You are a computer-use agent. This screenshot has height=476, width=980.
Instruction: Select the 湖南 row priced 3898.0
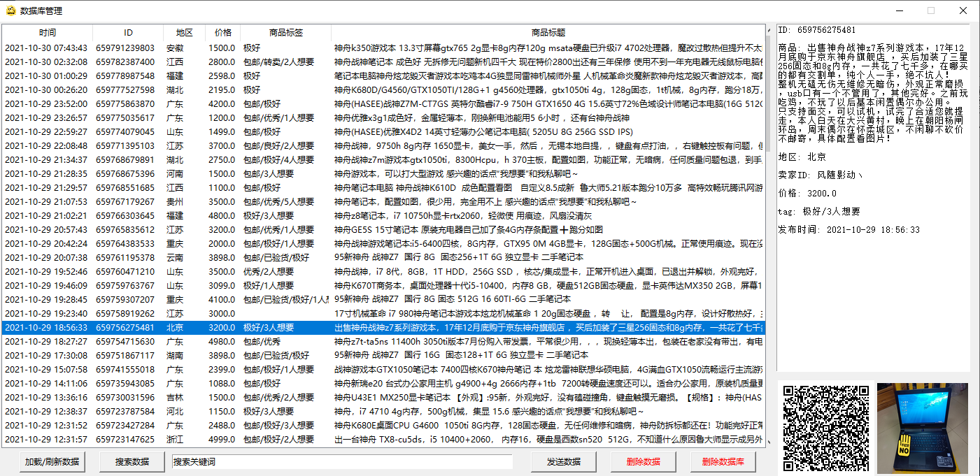coord(383,356)
